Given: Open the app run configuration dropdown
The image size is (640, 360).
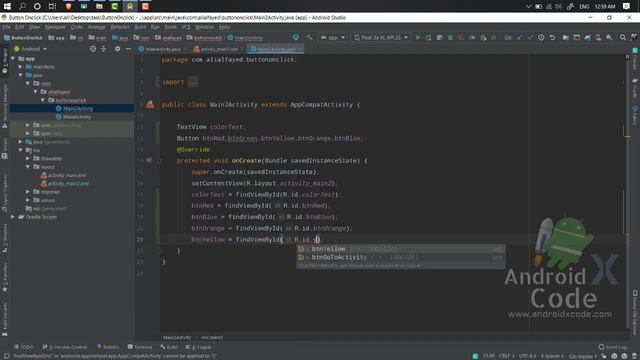Looking at the screenshot, I should (x=333, y=38).
